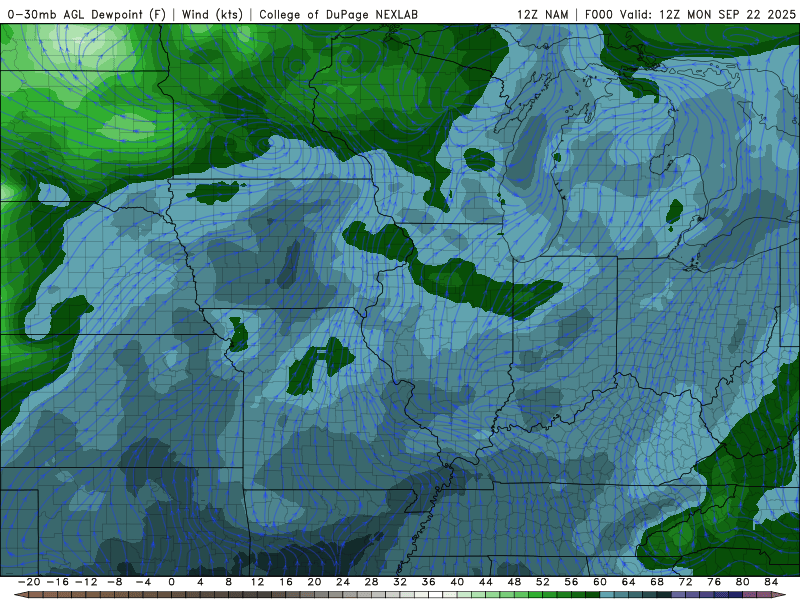Click the 'F000 Valid: 12Z MON SEP 22 2025' text
This screenshot has width=800, height=600.
pos(690,15)
